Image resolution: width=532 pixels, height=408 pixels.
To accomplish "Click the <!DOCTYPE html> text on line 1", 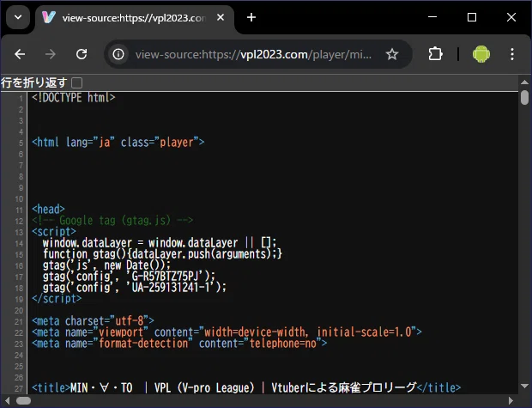I will click(x=74, y=98).
